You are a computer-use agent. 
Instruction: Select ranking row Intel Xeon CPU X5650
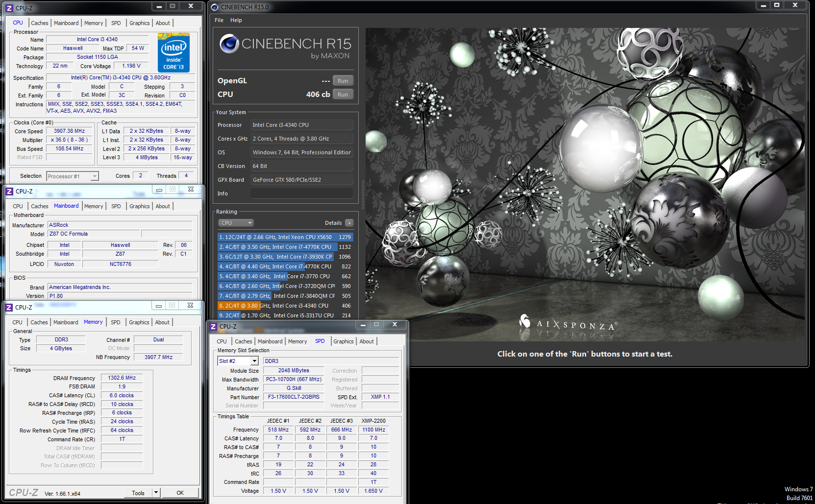(285, 237)
